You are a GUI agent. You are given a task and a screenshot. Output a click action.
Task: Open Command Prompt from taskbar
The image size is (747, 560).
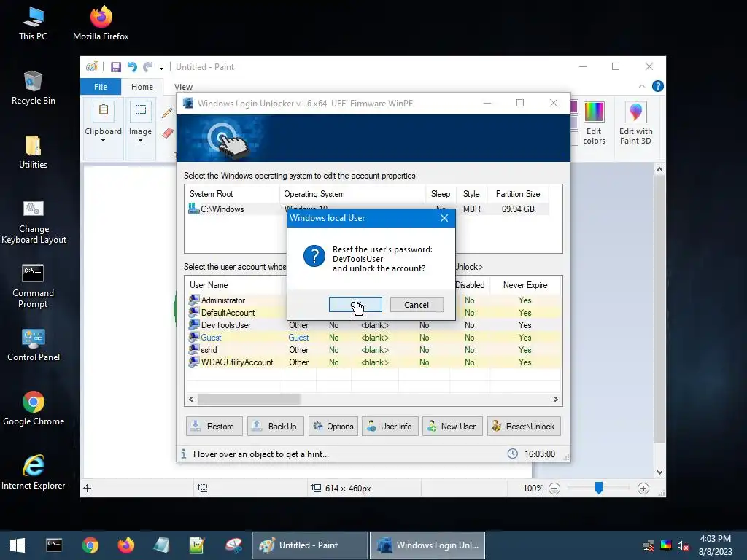54,545
